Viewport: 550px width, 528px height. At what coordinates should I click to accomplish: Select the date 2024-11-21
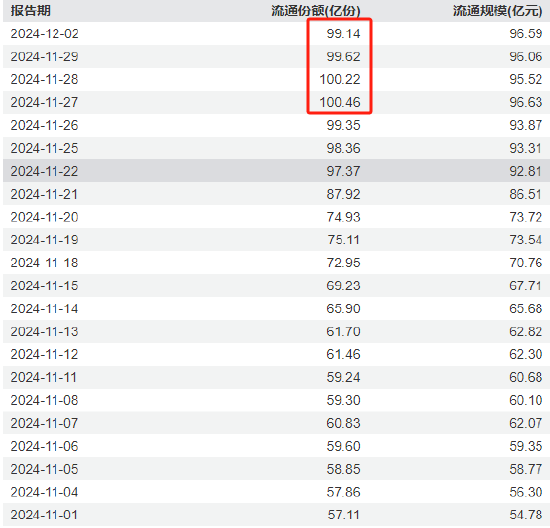(x=45, y=194)
